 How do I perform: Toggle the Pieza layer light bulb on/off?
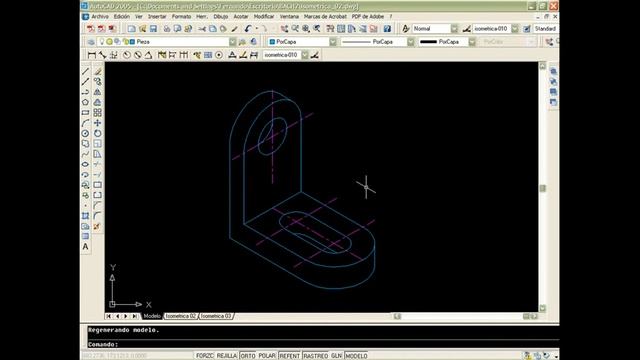102,42
